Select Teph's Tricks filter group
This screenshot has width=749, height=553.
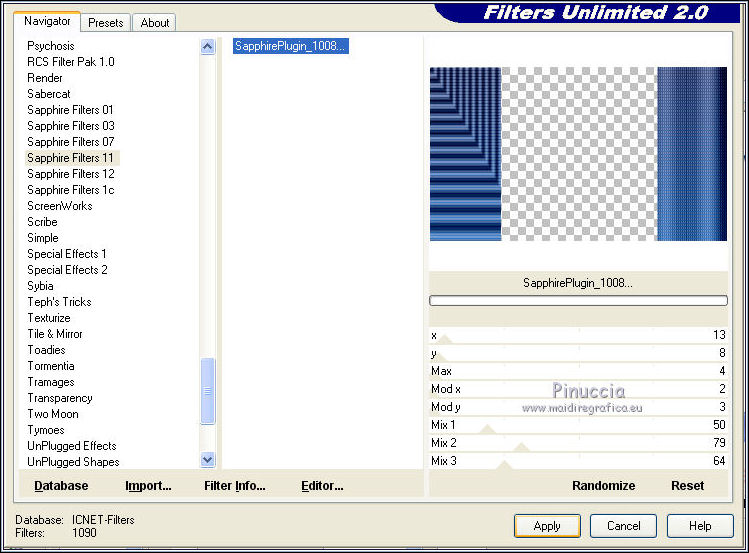[59, 302]
